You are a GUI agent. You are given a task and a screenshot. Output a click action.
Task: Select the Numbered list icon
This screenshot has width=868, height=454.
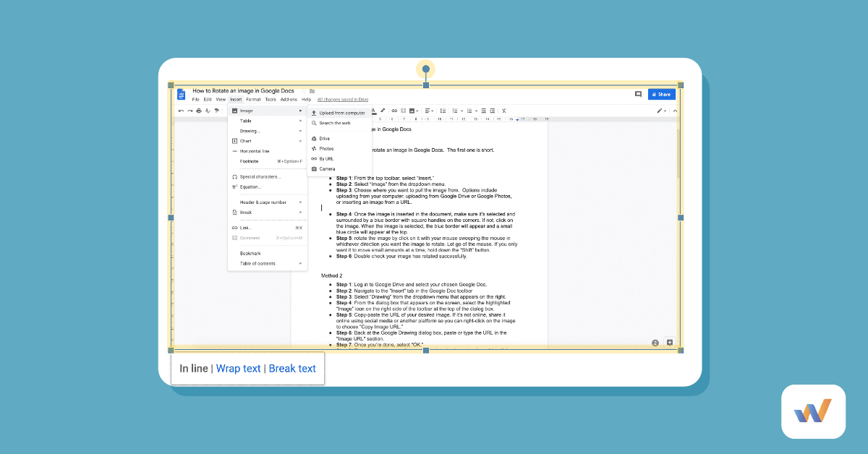454,110
